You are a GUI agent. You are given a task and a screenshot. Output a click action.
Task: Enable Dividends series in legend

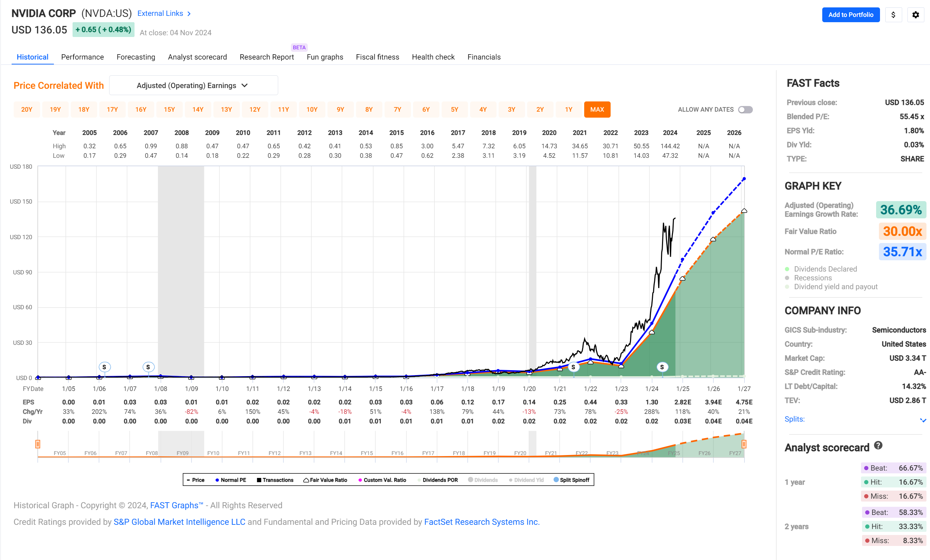click(x=482, y=480)
